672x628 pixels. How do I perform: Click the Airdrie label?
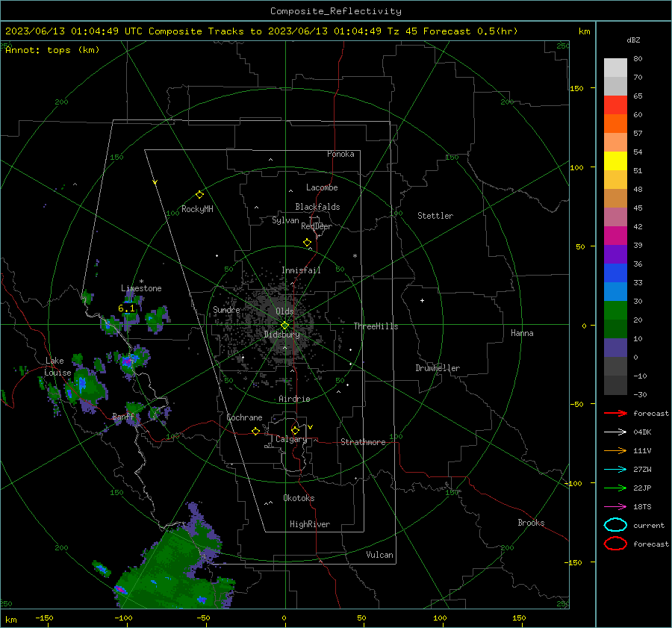click(x=294, y=399)
